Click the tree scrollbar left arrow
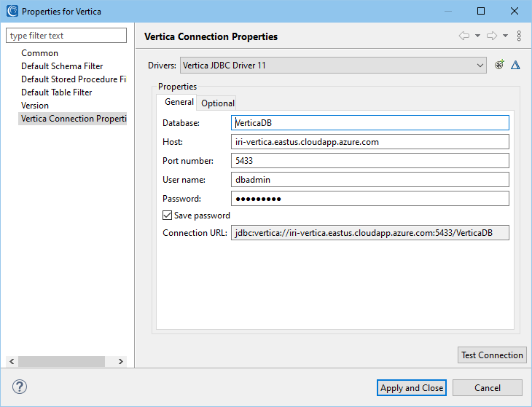 [12, 361]
